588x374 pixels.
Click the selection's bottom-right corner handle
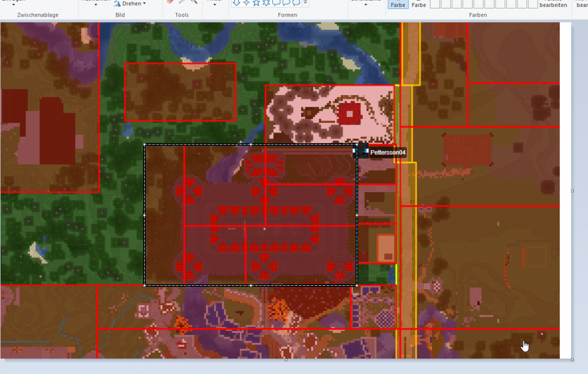coord(357,285)
